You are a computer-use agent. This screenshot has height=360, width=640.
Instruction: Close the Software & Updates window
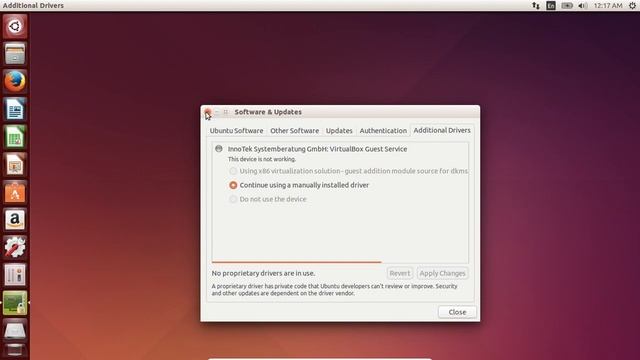click(207, 112)
